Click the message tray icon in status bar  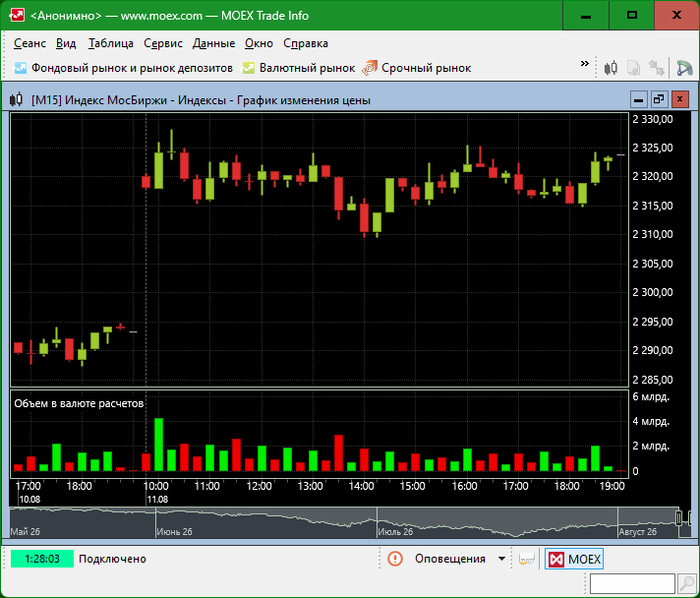coord(527,559)
